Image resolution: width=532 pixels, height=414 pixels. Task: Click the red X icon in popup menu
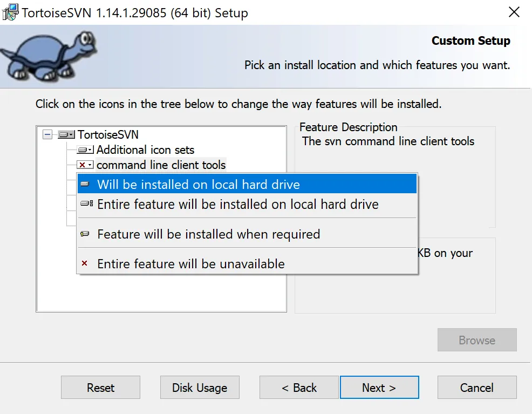tap(84, 264)
